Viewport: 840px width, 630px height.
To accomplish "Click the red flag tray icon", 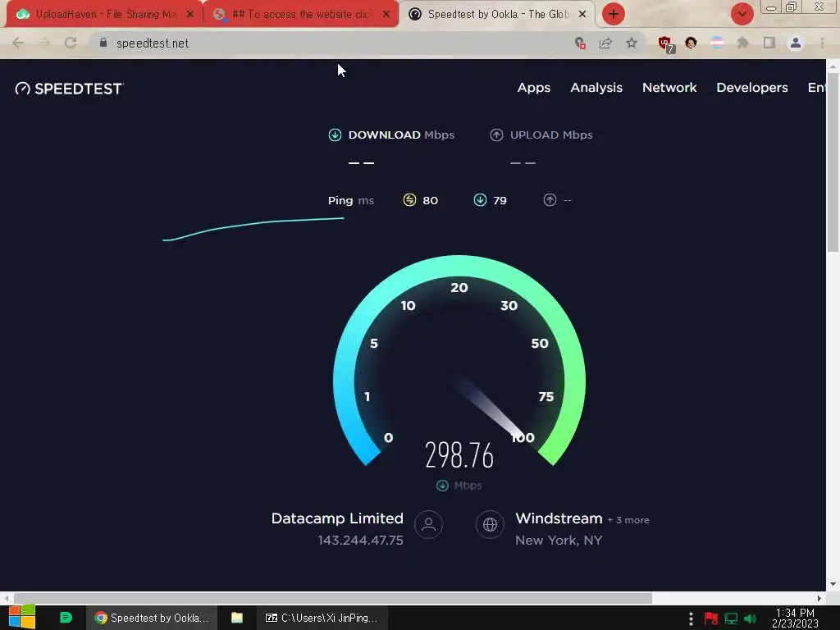I will coord(711,619).
